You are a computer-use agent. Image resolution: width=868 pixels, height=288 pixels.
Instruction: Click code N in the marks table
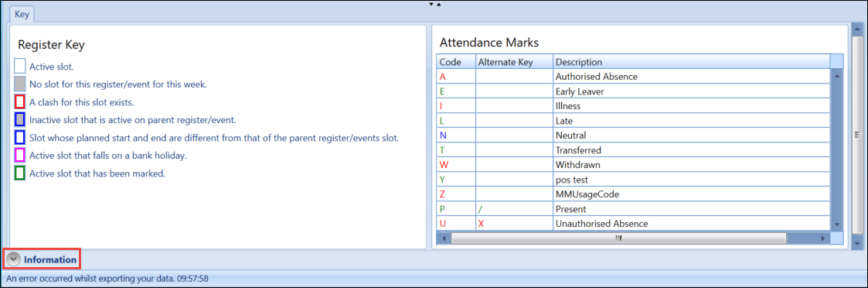442,135
